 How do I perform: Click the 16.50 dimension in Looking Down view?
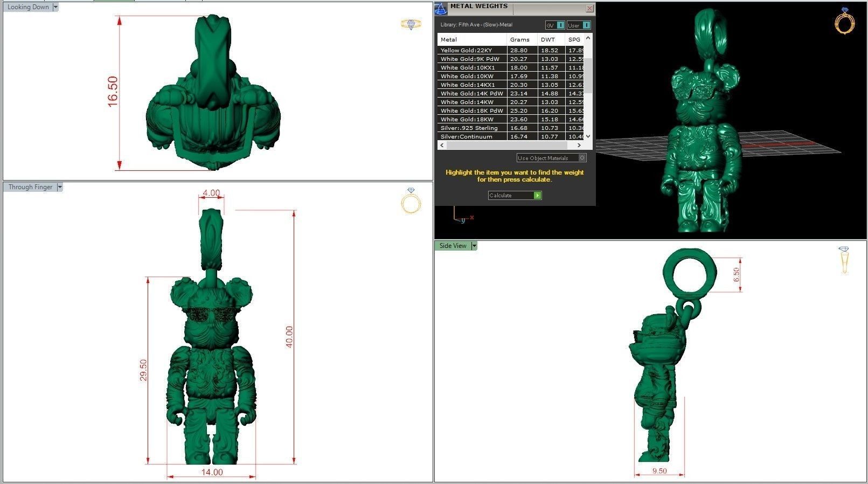pos(112,91)
